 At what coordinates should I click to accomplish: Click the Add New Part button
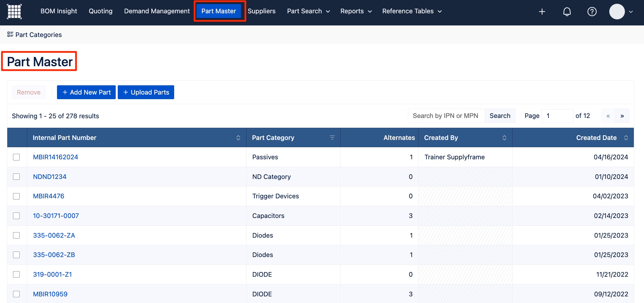[86, 92]
